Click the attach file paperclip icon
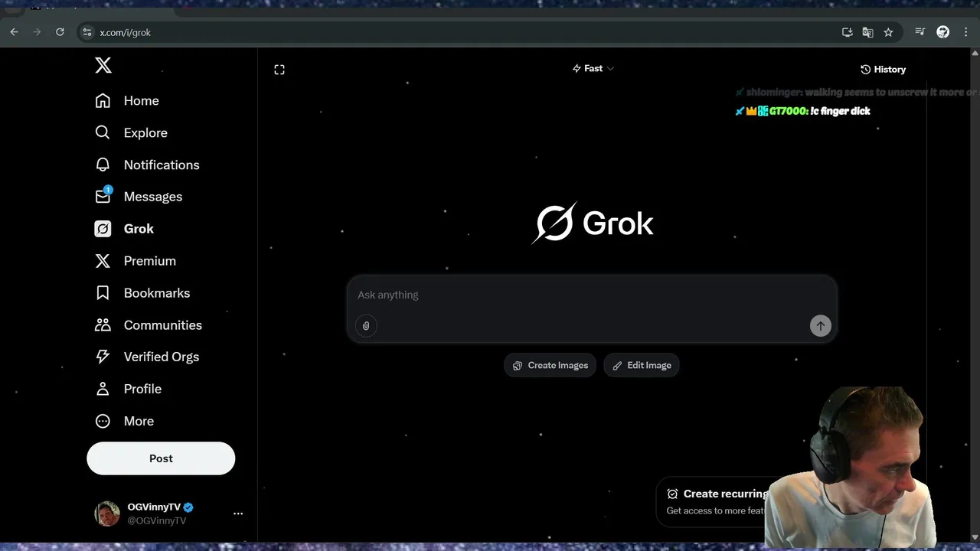 click(x=366, y=326)
